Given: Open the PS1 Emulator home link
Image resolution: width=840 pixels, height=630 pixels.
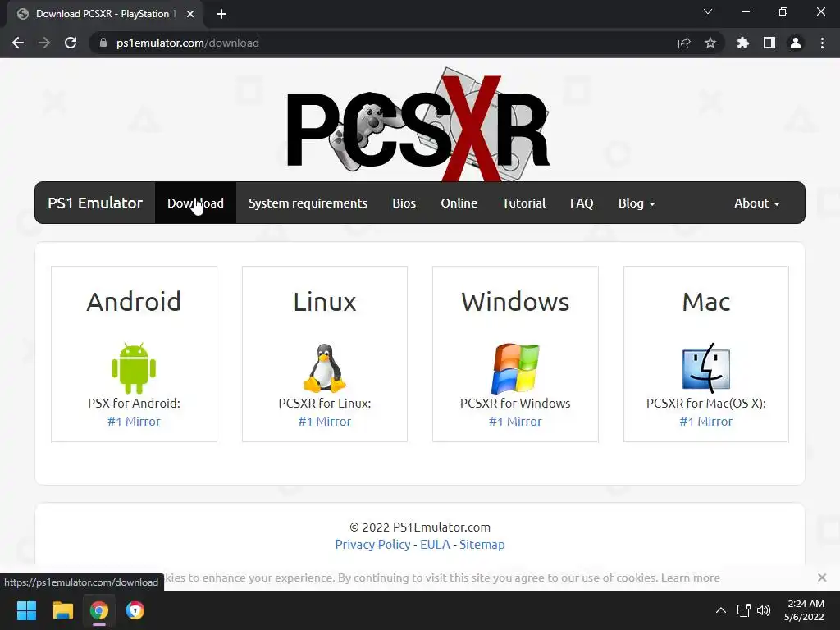Looking at the screenshot, I should (x=95, y=203).
